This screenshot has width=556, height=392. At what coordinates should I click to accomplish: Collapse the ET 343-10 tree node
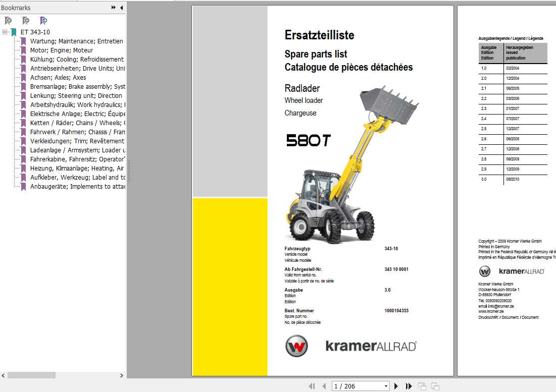[5, 32]
